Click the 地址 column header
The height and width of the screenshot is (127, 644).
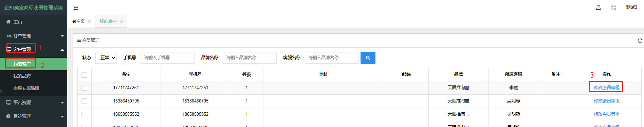click(x=324, y=74)
